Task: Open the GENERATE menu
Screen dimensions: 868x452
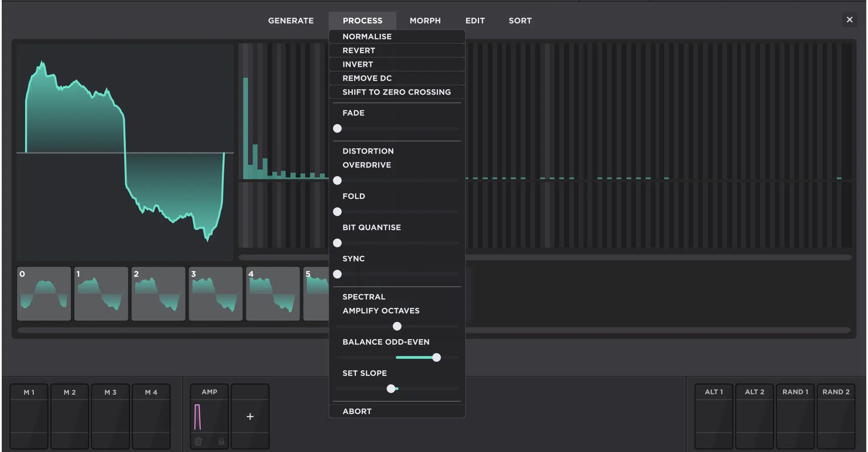Action: [x=290, y=20]
